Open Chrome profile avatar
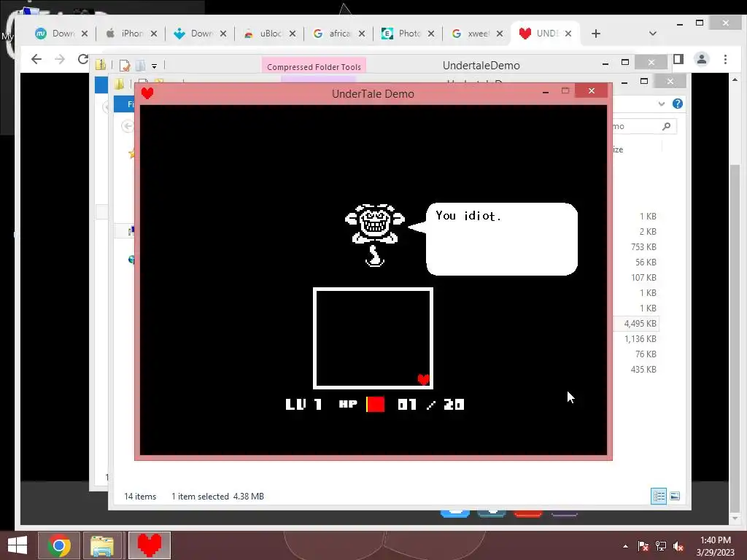 point(702,59)
